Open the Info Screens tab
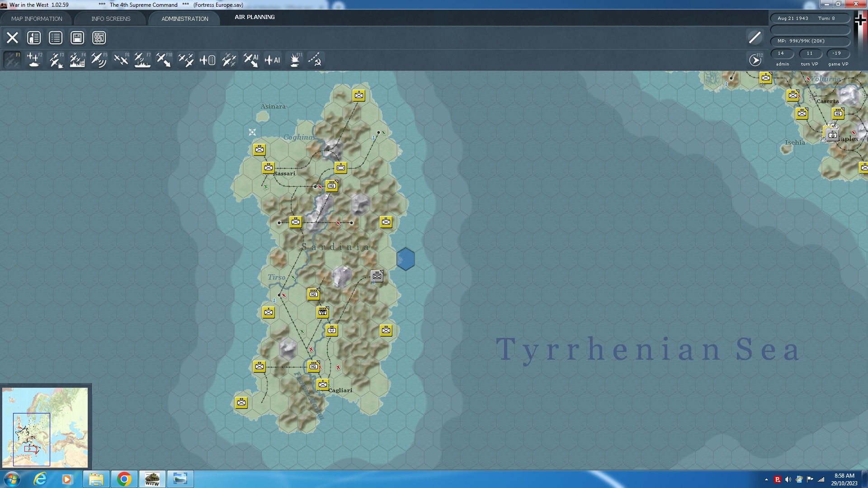Image resolution: width=868 pixels, height=488 pixels. (111, 19)
